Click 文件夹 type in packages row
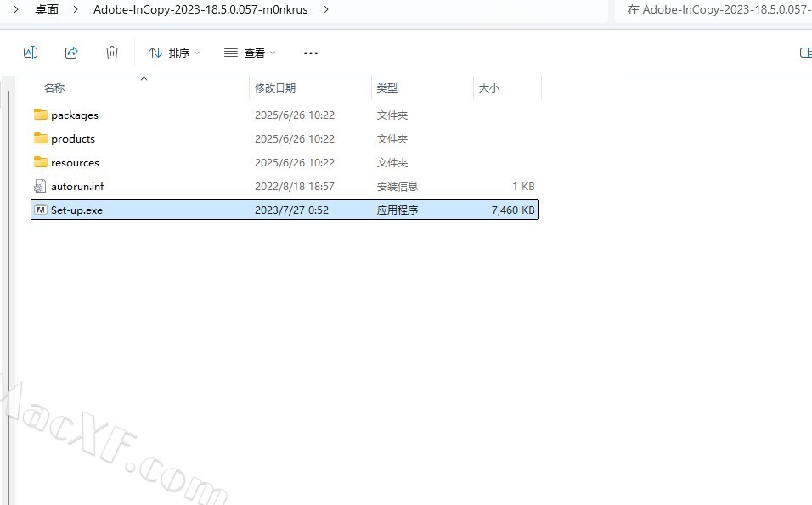Screen dimensions: 812x505 click(392, 115)
